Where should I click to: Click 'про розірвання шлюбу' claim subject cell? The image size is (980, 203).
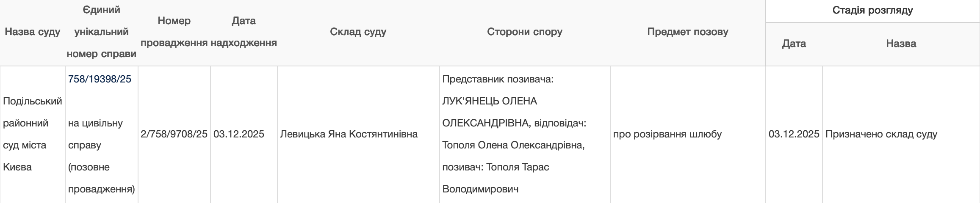[x=667, y=134]
